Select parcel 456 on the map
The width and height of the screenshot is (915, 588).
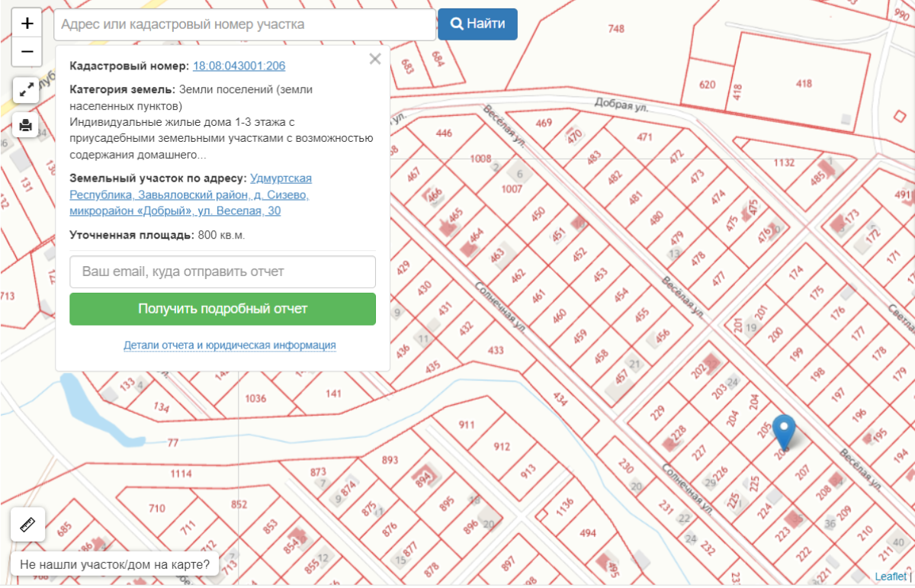(x=662, y=335)
